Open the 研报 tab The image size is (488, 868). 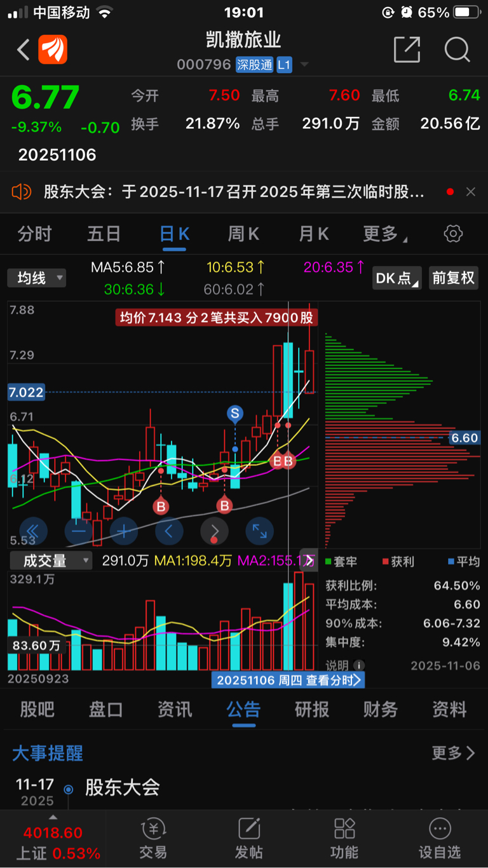(312, 709)
